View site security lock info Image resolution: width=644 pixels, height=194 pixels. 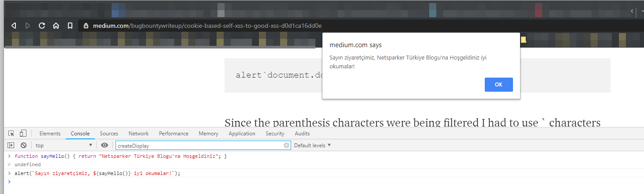coord(86,26)
